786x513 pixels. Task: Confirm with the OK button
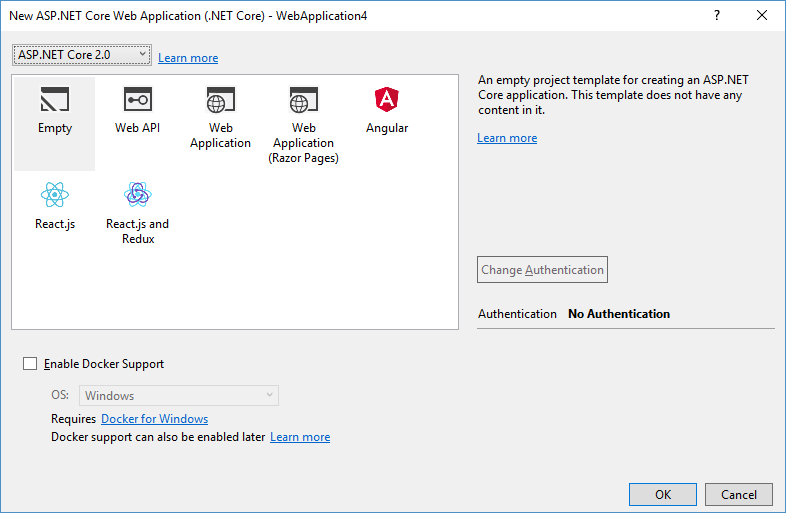pos(663,494)
